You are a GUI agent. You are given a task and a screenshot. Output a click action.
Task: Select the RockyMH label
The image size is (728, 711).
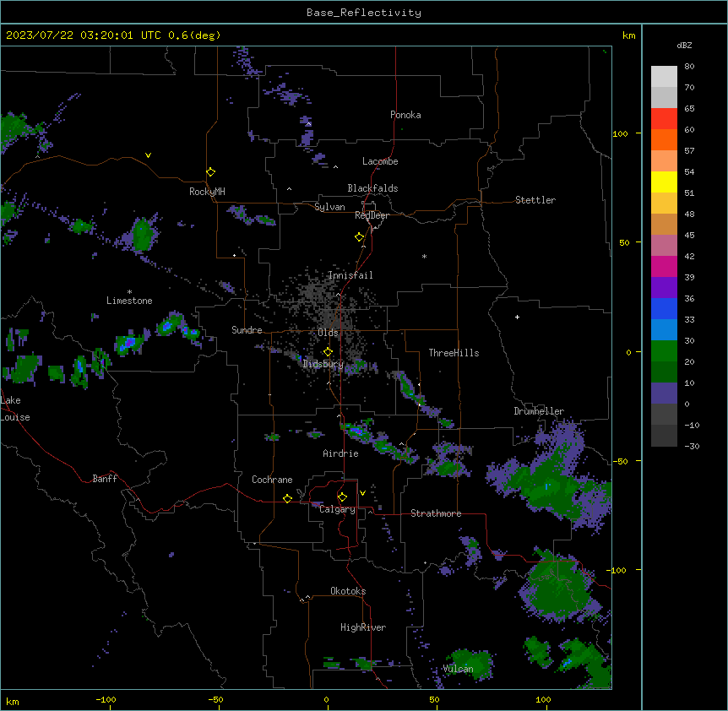[x=207, y=192]
